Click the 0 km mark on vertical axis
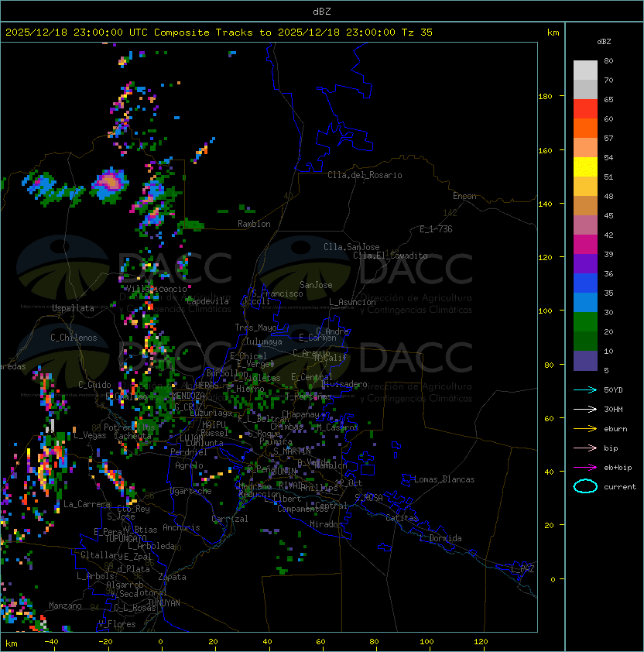644x652 pixels. tap(553, 579)
